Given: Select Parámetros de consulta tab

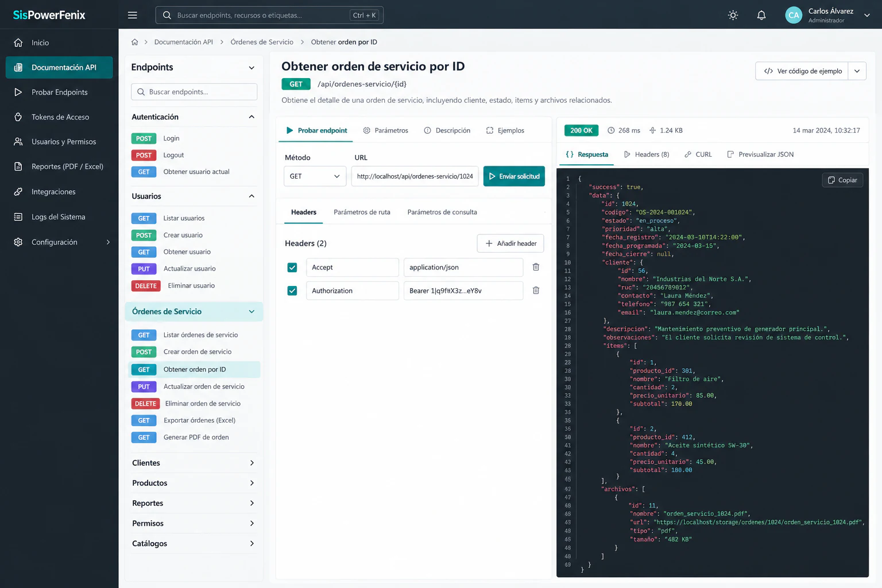Looking at the screenshot, I should [x=442, y=212].
